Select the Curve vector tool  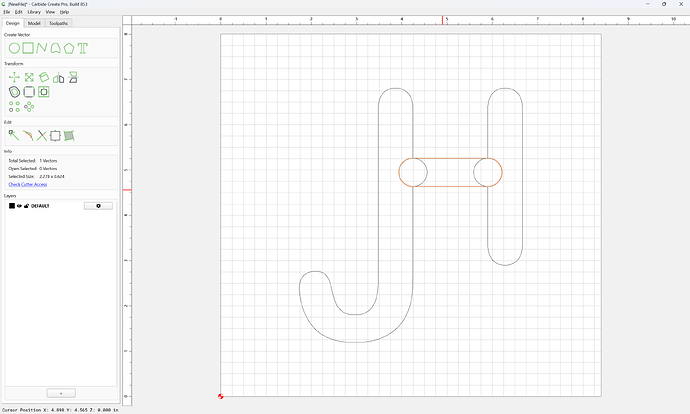[x=55, y=48]
